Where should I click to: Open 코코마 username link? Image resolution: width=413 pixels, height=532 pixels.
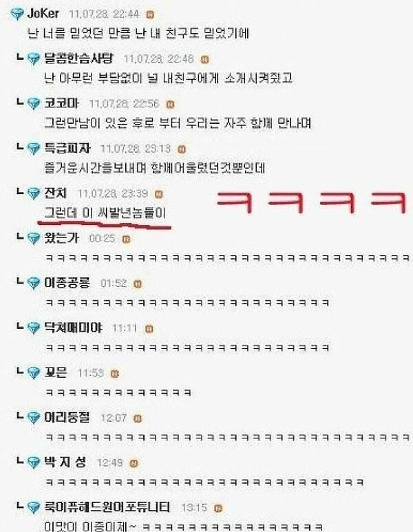click(x=62, y=103)
